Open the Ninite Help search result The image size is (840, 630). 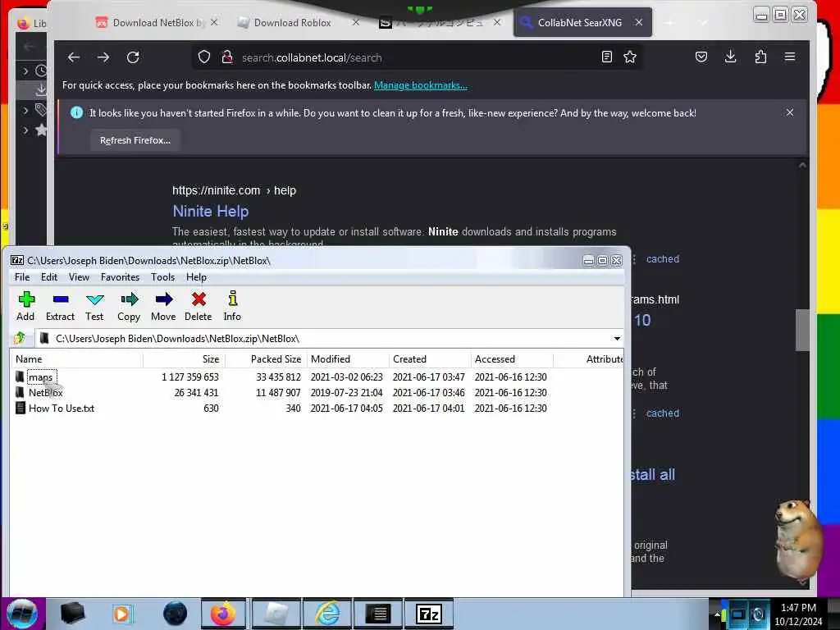point(211,211)
